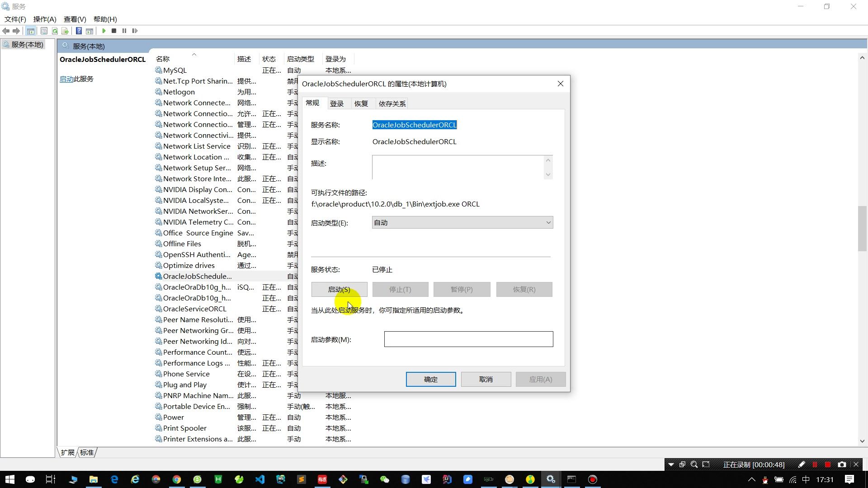The height and width of the screenshot is (488, 868).
Task: Switch to the 登录 tab in properties dialog
Action: pyautogui.click(x=337, y=103)
